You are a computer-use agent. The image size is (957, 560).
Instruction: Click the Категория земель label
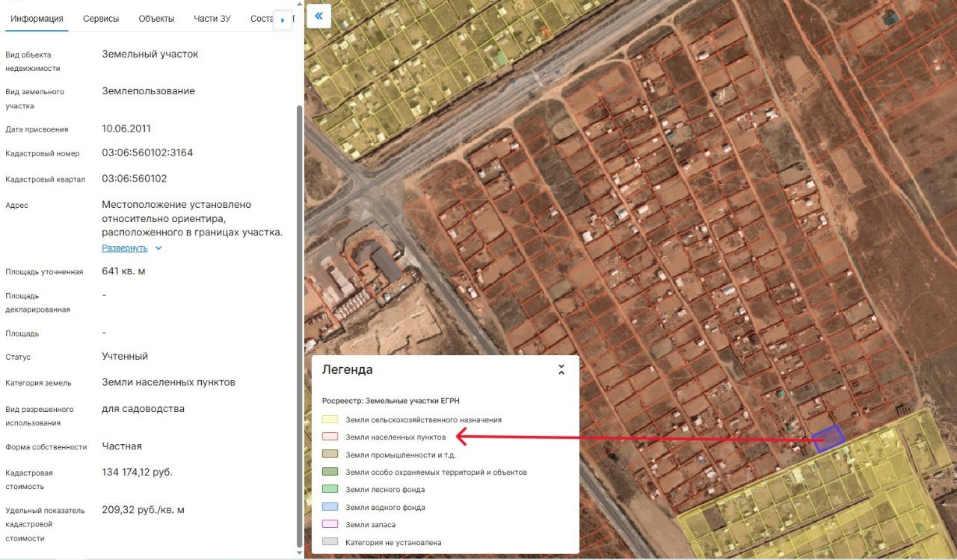pos(38,383)
